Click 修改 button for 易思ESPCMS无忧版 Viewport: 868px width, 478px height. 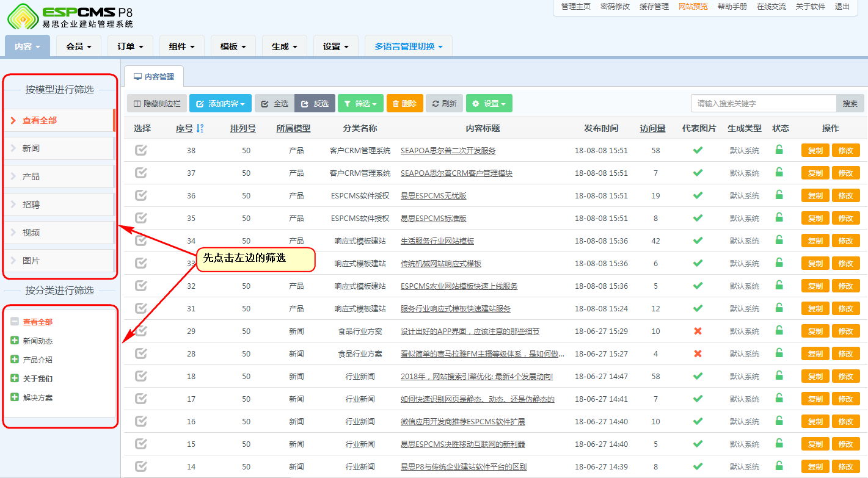[x=845, y=195]
